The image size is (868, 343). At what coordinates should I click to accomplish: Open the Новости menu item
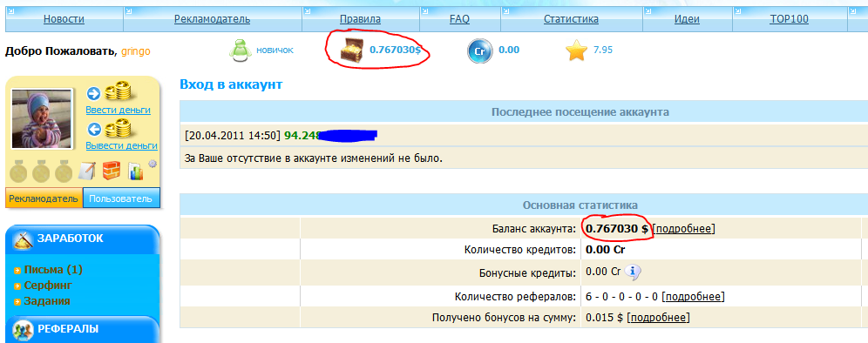64,19
